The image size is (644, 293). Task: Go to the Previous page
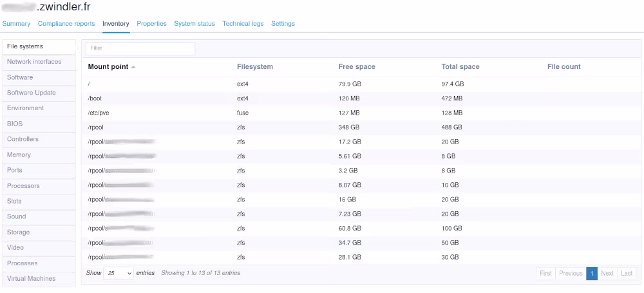pyautogui.click(x=571, y=274)
